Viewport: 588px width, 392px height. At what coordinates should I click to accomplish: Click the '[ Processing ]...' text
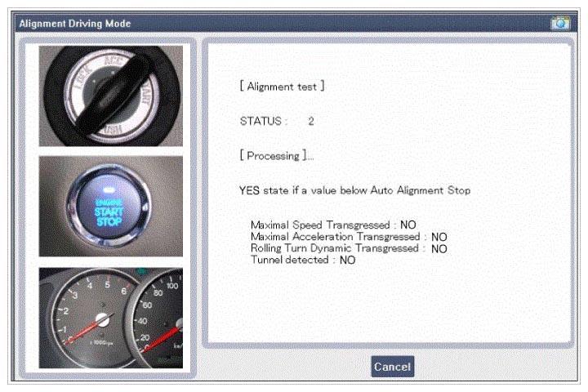(x=277, y=156)
